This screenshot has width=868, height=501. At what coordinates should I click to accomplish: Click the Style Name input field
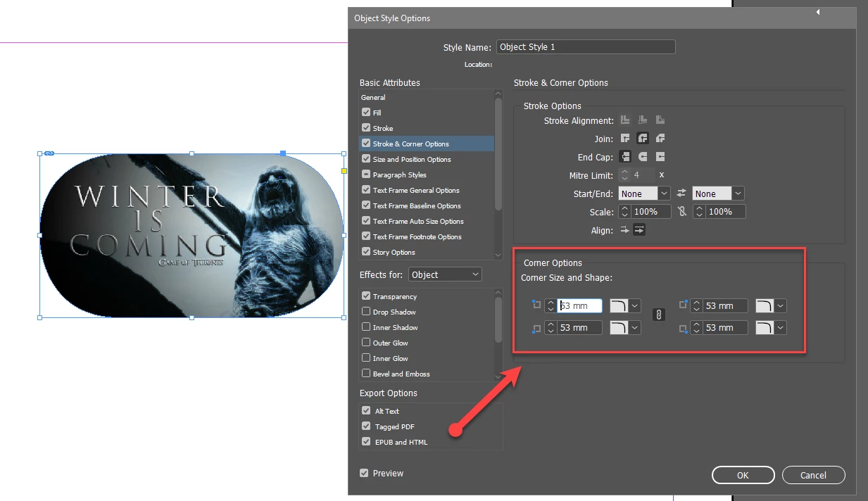586,47
